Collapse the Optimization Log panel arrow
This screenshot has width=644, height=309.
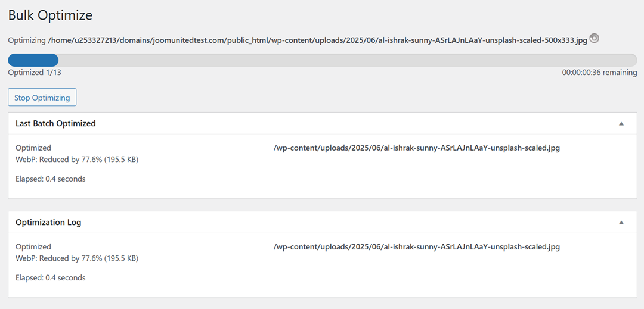click(621, 223)
